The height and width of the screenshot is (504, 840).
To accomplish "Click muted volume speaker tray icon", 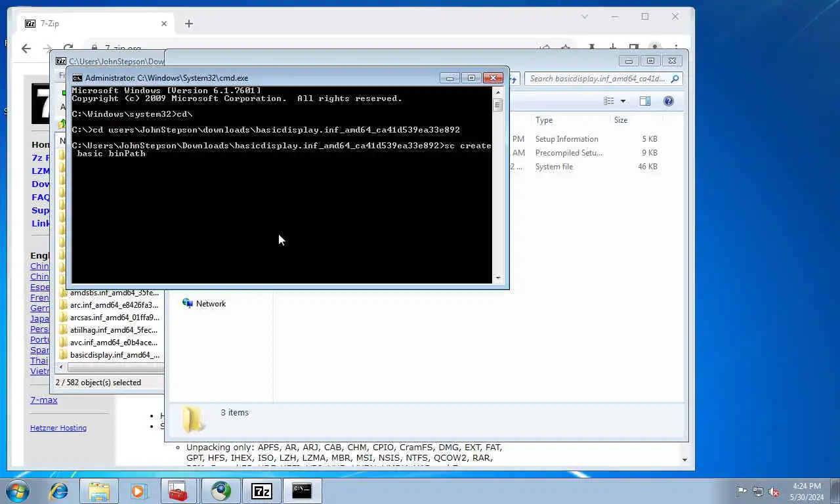I will 774,491.
